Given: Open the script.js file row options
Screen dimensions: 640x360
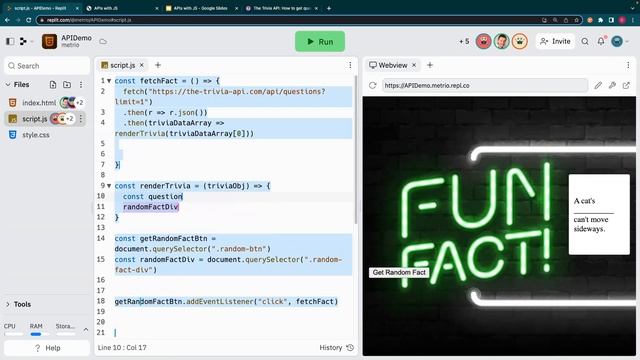Looking at the screenshot, I should [x=81, y=119].
